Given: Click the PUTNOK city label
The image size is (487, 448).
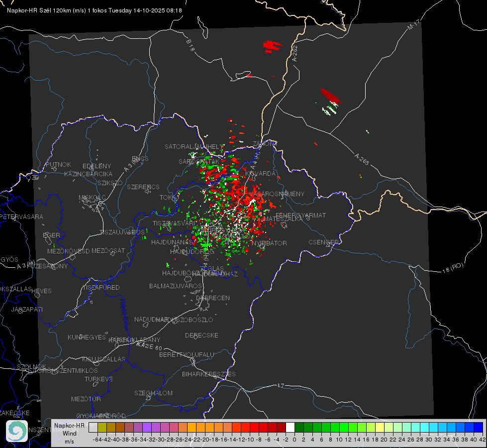Looking at the screenshot, I should 58,164.
